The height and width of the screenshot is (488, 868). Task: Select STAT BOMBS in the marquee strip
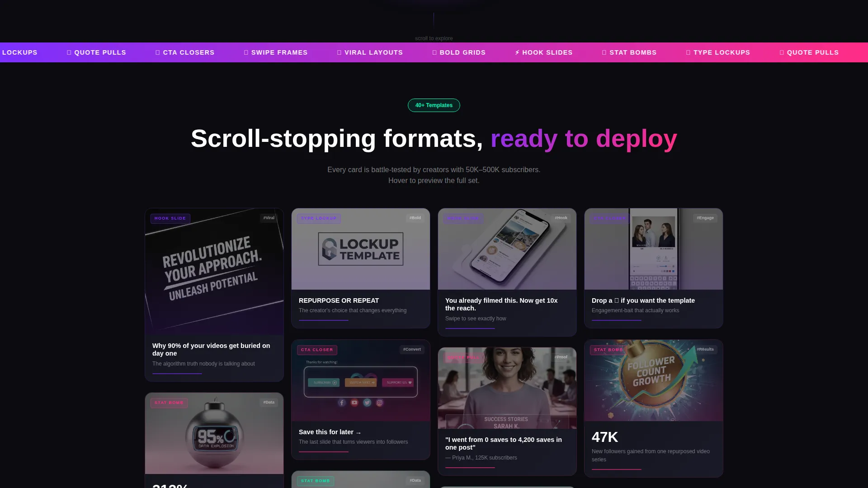pyautogui.click(x=629, y=52)
